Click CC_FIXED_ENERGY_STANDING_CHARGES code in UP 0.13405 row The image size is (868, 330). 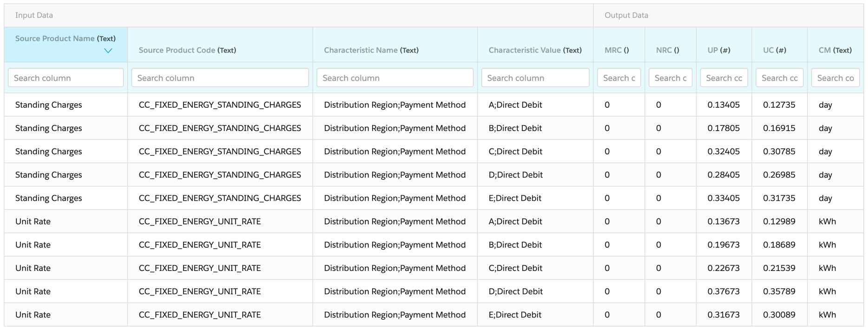tap(220, 105)
